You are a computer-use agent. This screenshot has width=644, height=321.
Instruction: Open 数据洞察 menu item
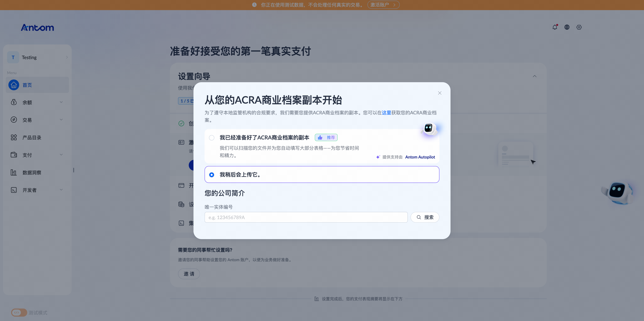(x=38, y=172)
